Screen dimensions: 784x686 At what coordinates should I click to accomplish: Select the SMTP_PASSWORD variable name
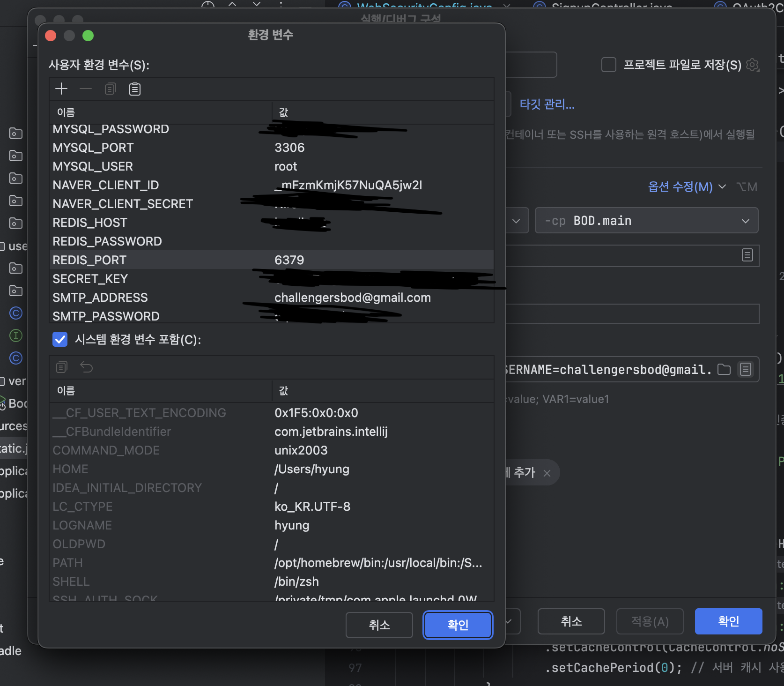coord(106,316)
